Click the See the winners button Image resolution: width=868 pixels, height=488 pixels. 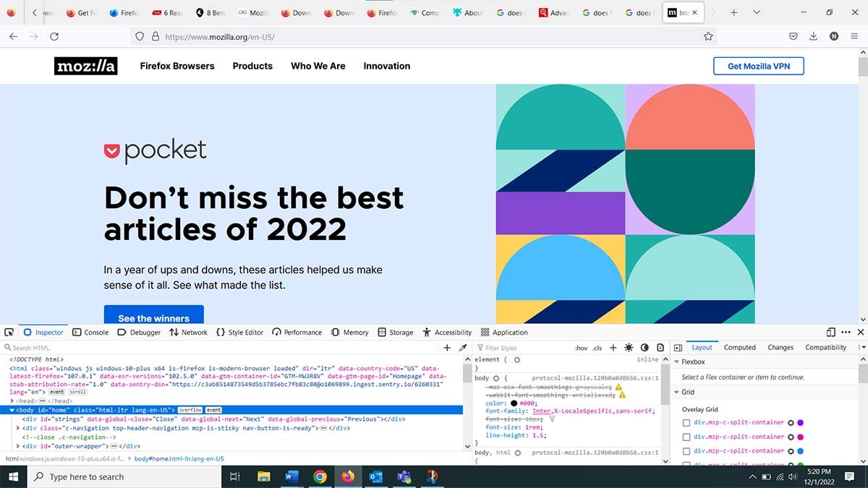[x=154, y=318]
